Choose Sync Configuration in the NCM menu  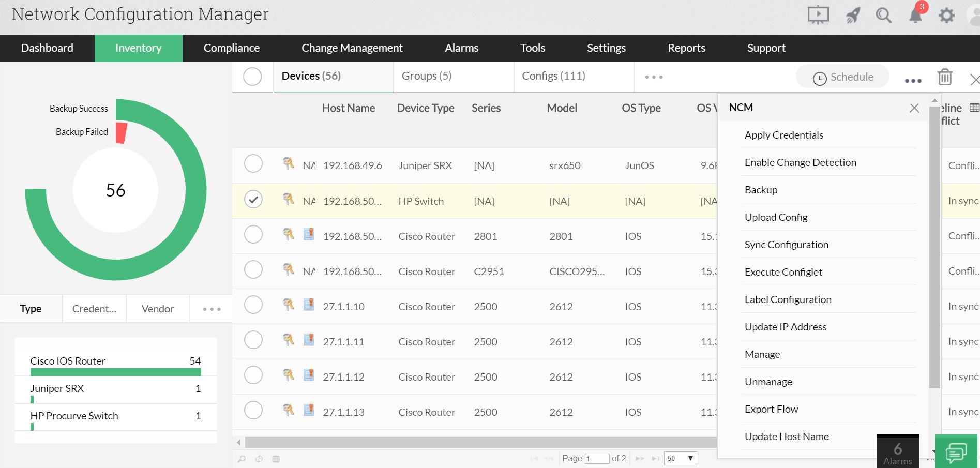[786, 244]
